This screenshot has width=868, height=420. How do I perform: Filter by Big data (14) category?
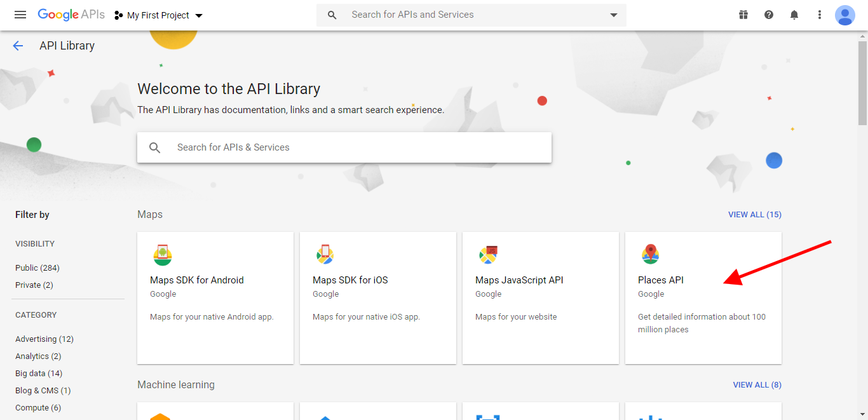point(39,374)
